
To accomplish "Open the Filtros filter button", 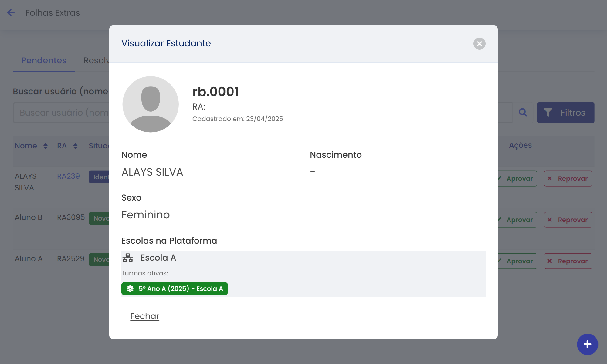I will (x=565, y=113).
